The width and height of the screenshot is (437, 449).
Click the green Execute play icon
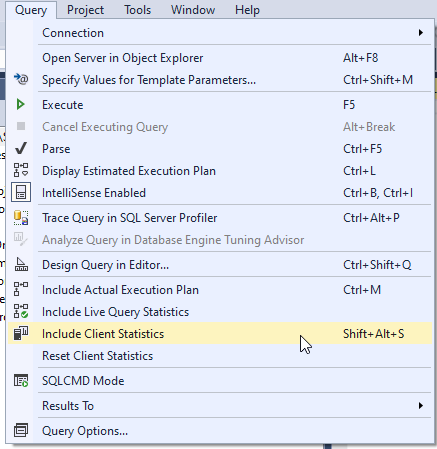(20, 105)
